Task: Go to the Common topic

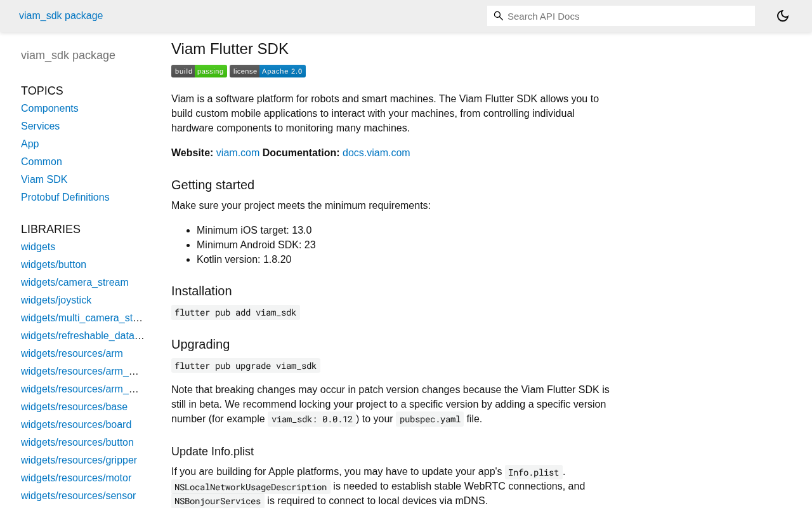Action: pyautogui.click(x=41, y=162)
